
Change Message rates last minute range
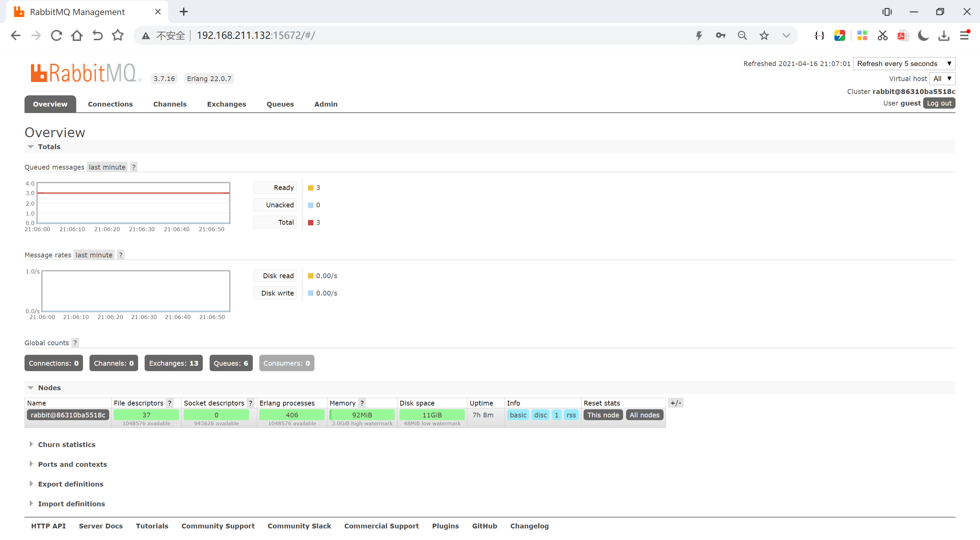click(x=94, y=255)
